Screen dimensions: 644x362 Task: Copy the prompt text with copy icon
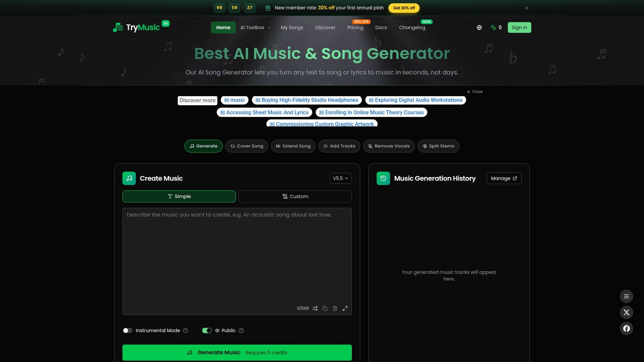325,308
